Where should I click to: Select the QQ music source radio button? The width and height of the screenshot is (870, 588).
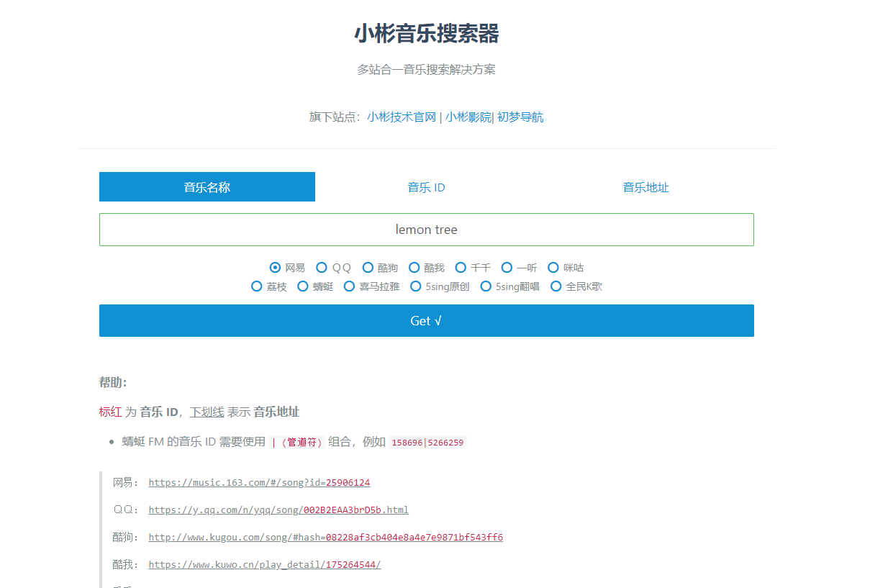pos(321,267)
